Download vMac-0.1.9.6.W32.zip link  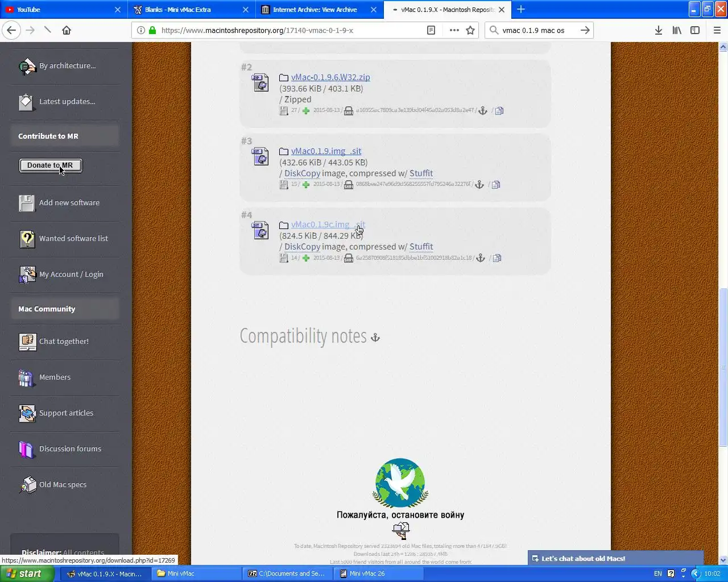click(330, 77)
